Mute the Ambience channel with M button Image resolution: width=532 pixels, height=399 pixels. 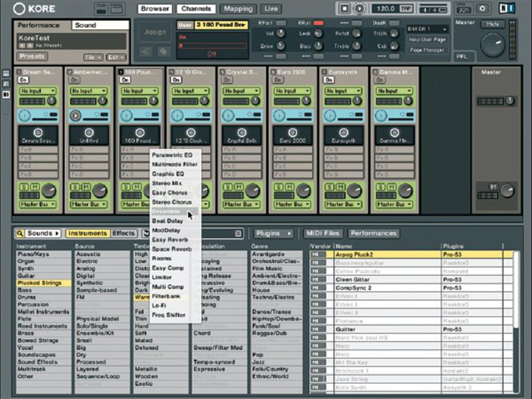[84, 188]
